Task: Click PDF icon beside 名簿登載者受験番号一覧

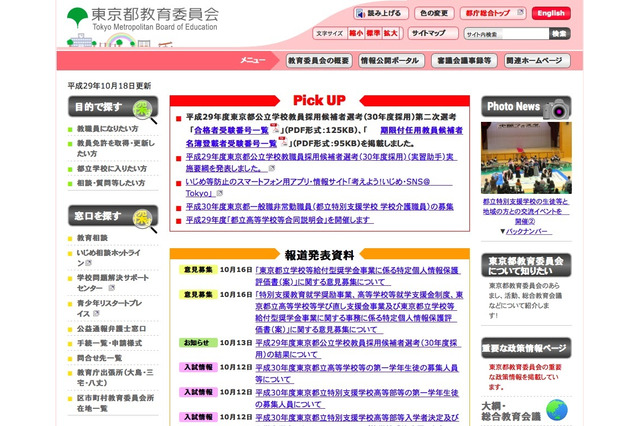Action: tap(283, 142)
